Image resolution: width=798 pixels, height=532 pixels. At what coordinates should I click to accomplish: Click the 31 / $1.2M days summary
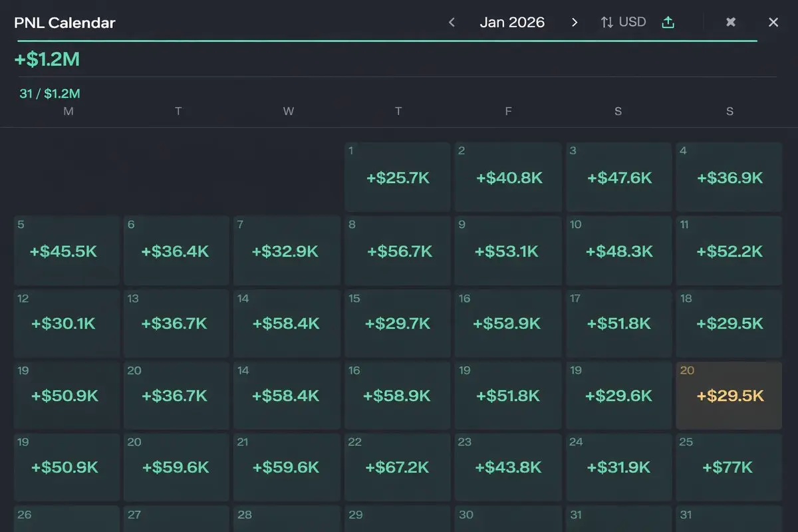point(50,94)
